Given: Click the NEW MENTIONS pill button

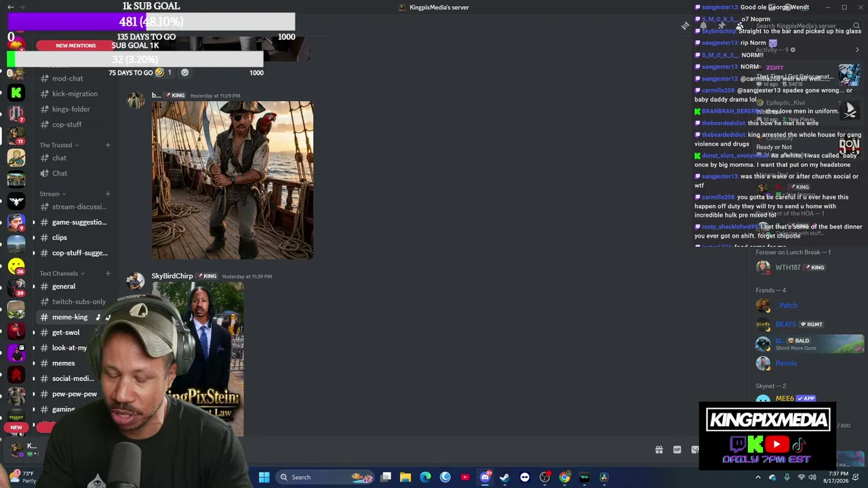Looking at the screenshot, I should (x=75, y=45).
